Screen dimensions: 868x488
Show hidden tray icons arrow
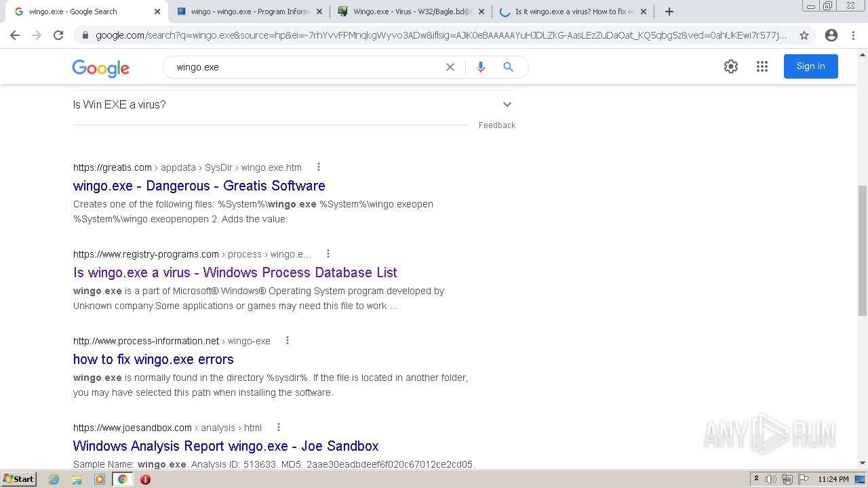point(756,479)
